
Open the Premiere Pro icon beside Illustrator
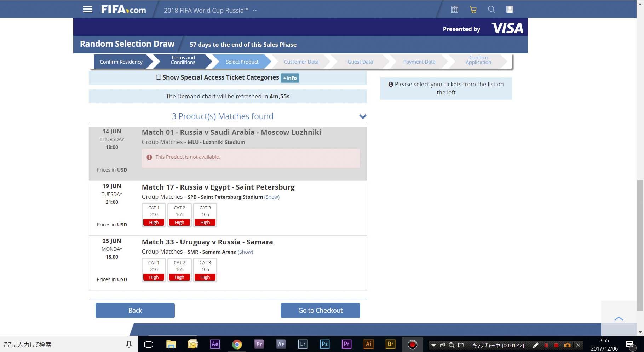pyautogui.click(x=346, y=344)
